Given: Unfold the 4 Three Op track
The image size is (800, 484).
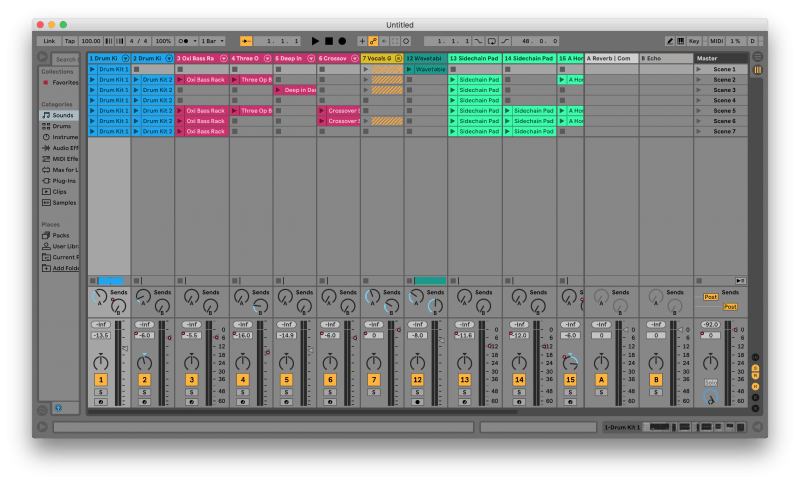Looking at the screenshot, I should [267, 58].
